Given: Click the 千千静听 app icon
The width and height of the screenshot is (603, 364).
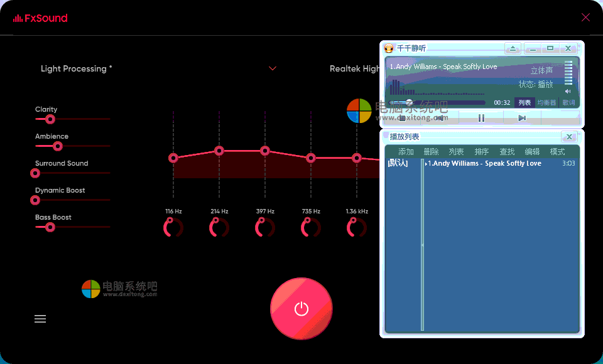Looking at the screenshot, I should pyautogui.click(x=389, y=48).
